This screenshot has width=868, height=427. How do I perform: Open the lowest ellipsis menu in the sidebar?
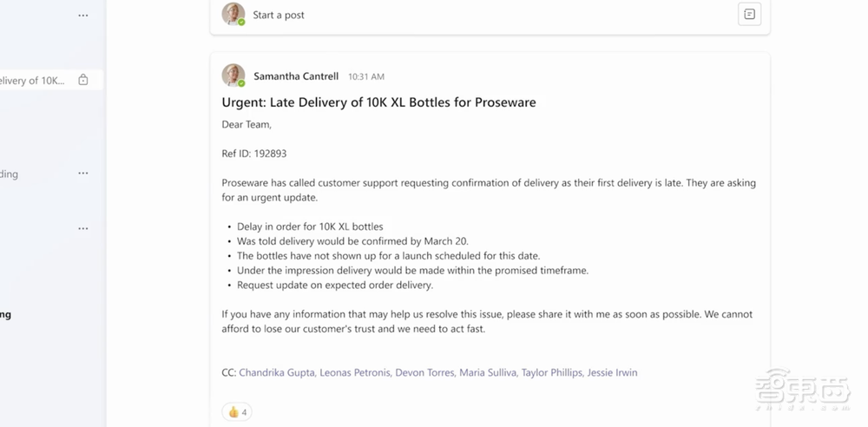coord(83,229)
